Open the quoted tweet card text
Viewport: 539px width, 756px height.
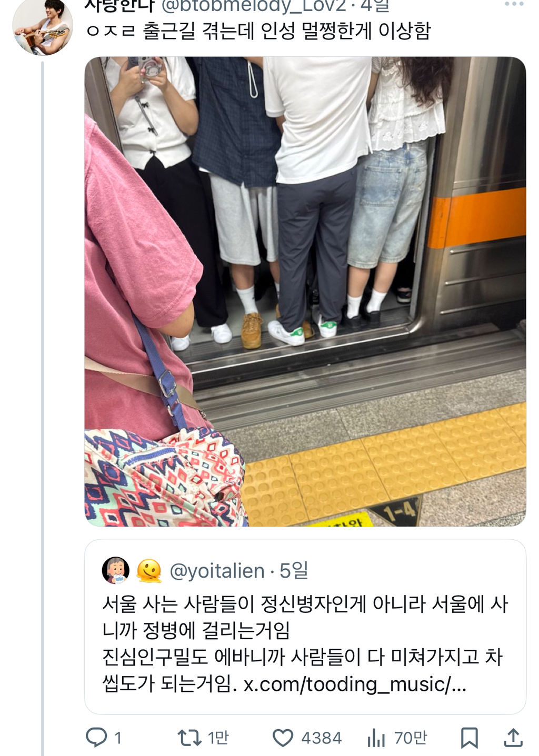(x=305, y=644)
